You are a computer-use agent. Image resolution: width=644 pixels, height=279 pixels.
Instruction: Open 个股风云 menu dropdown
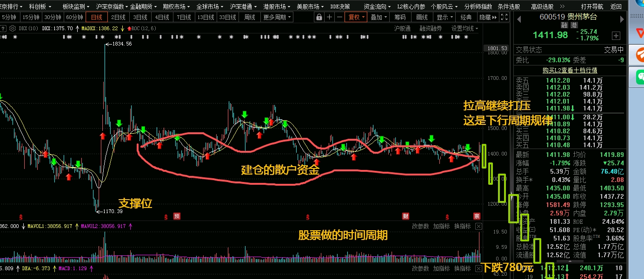(x=445, y=6)
